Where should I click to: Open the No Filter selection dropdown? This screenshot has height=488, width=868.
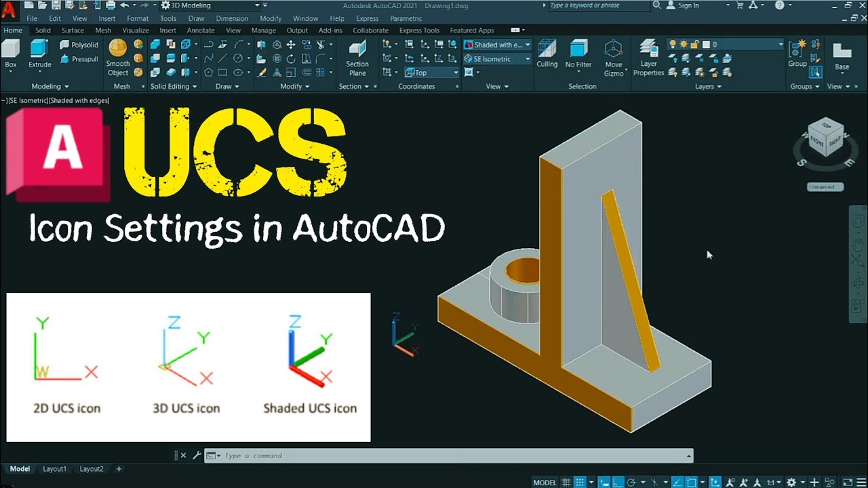(578, 54)
